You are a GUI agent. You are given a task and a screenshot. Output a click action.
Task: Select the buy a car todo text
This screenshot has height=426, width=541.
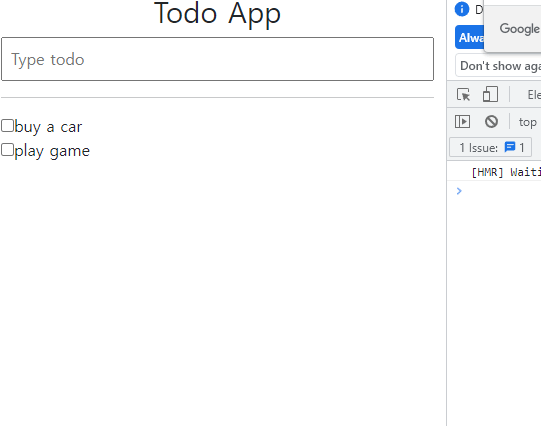48,127
